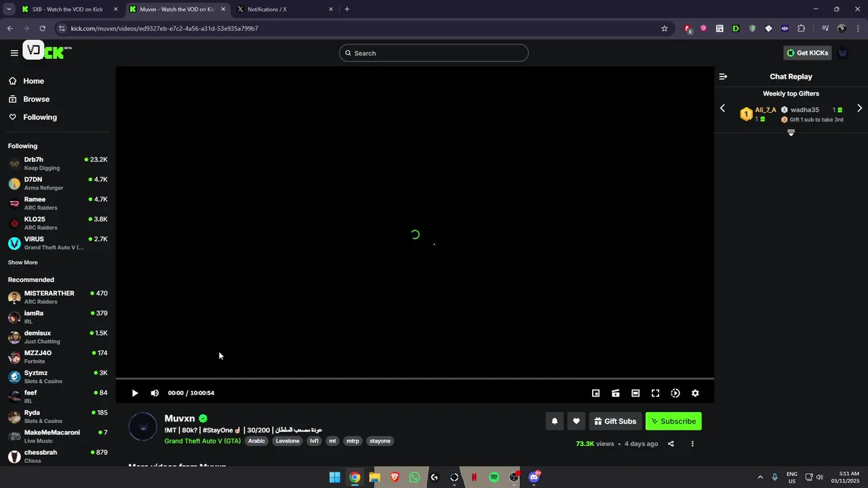The width and height of the screenshot is (868, 488).
Task: Open VIRUS channel in sidebar
Action: (x=58, y=243)
